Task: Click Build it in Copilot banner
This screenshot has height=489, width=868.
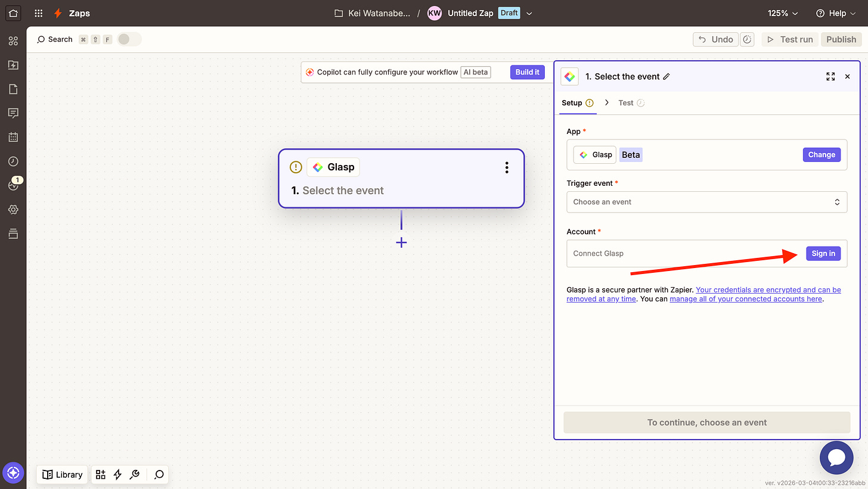Action: [x=528, y=72]
